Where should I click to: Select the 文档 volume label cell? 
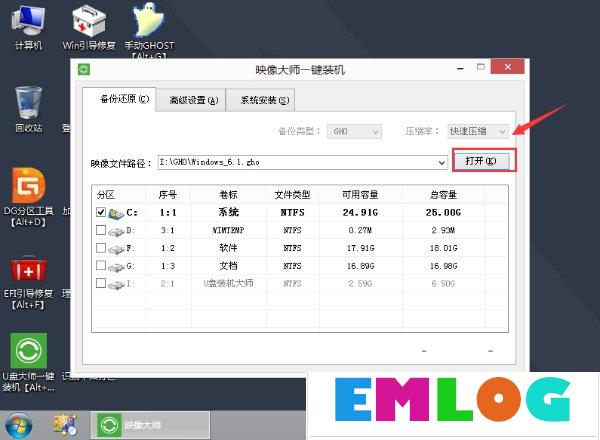click(x=228, y=266)
